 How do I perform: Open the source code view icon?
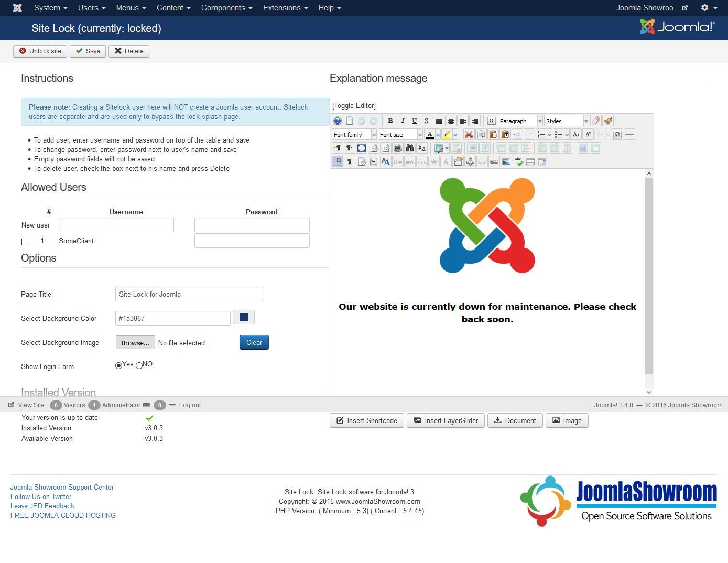[x=386, y=148]
